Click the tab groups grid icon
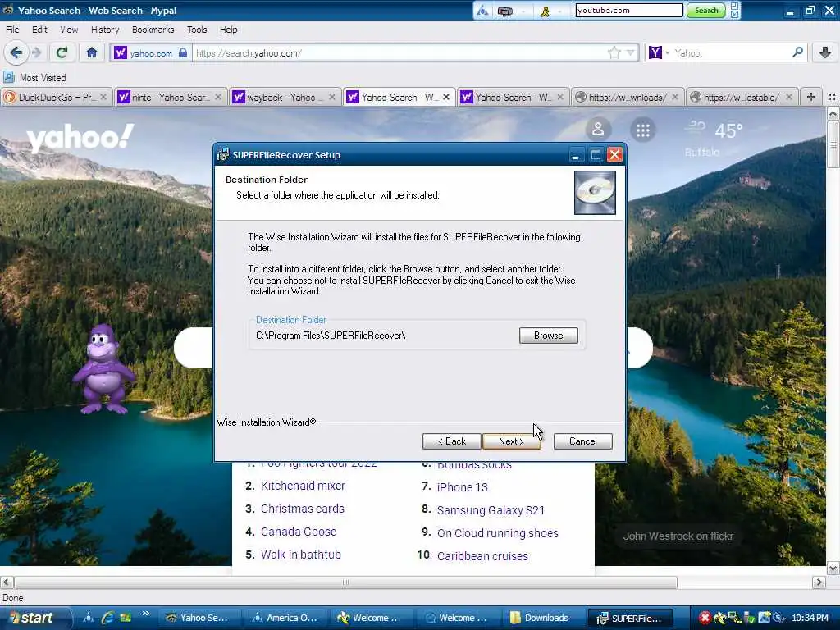 (x=832, y=97)
